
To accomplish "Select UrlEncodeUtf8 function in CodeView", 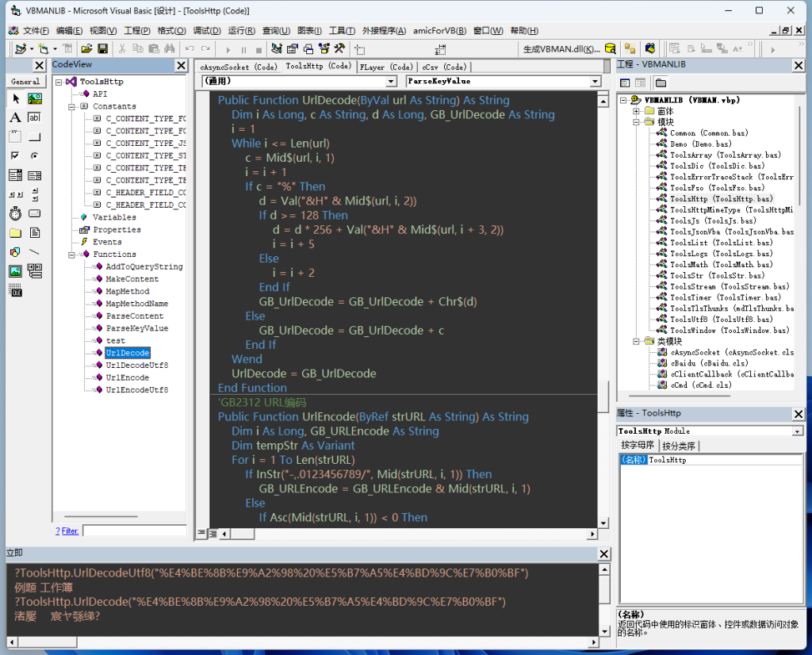I will (x=136, y=390).
